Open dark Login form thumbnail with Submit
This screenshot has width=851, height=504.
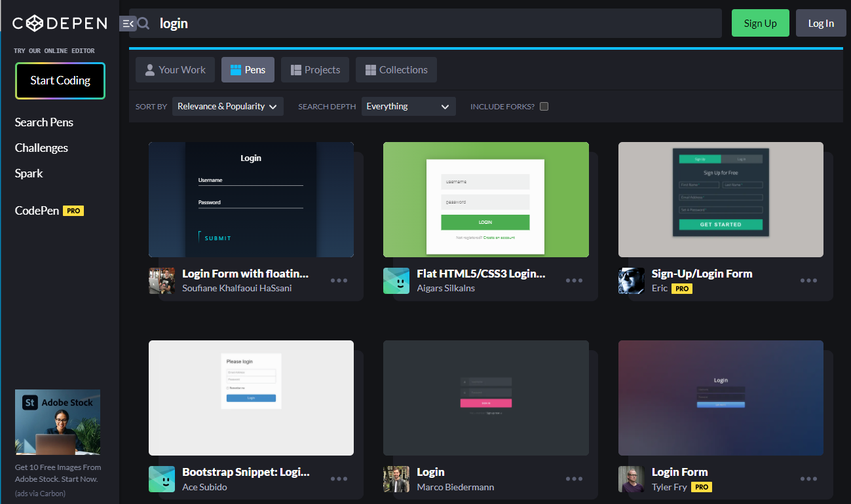[251, 200]
